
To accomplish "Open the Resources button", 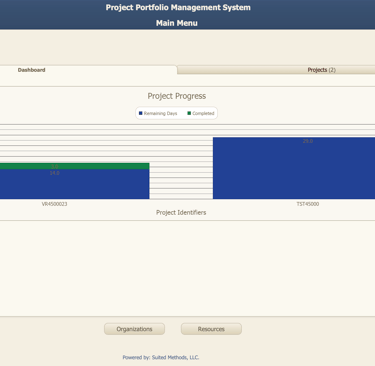I will [211, 329].
